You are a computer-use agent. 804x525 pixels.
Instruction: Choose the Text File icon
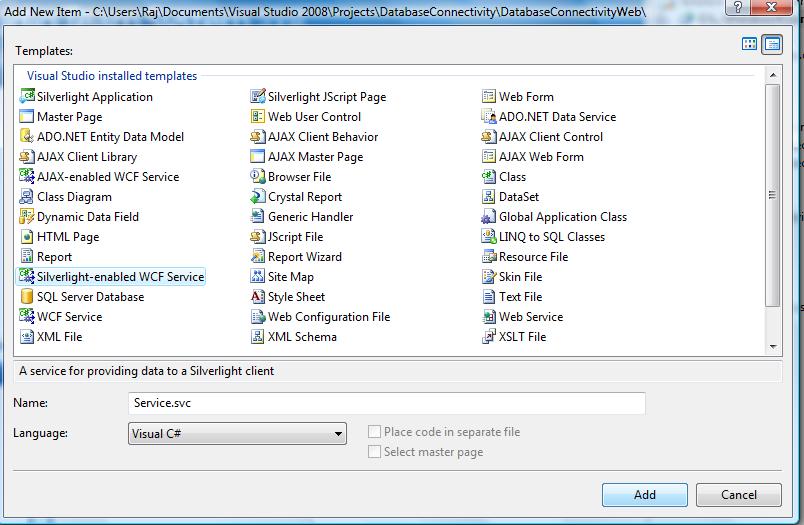489,296
